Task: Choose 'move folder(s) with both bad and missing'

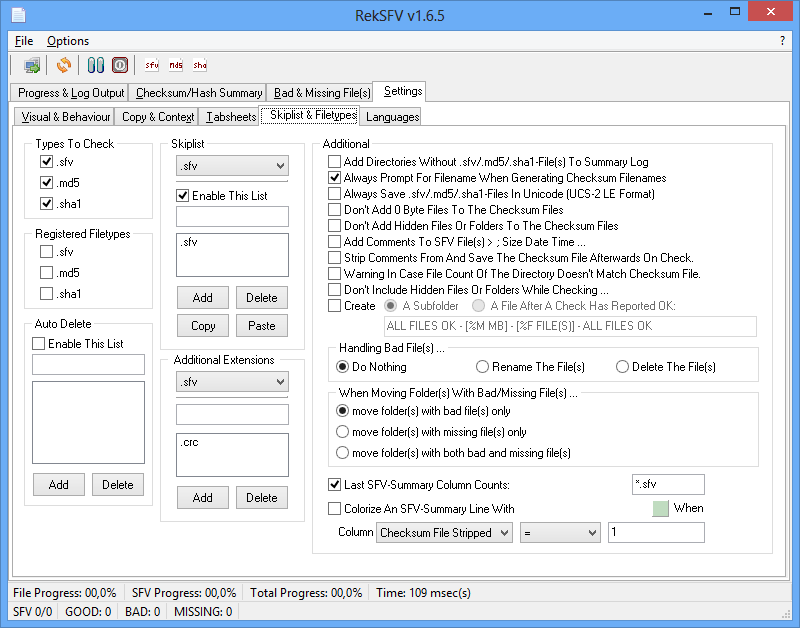Action: coord(342,453)
